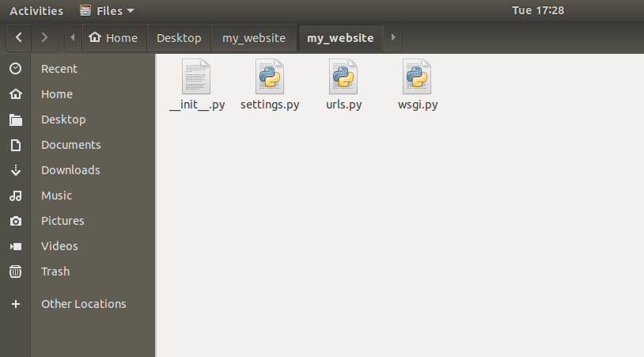644x357 pixels.
Task: Open Music from sidebar label
Action: click(56, 196)
